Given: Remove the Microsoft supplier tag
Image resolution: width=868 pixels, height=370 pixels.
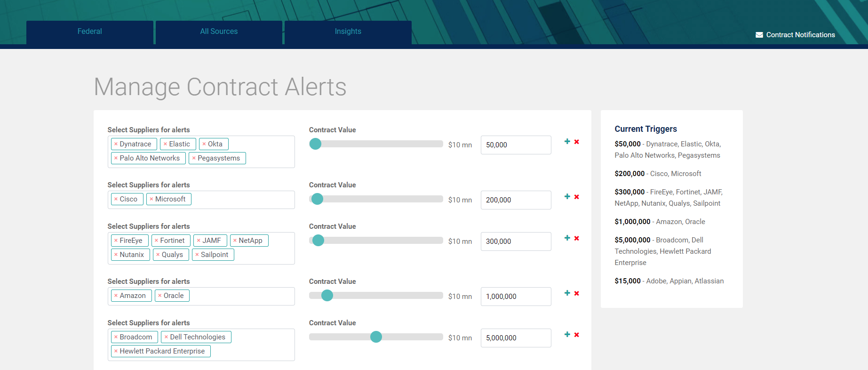Looking at the screenshot, I should pos(151,199).
